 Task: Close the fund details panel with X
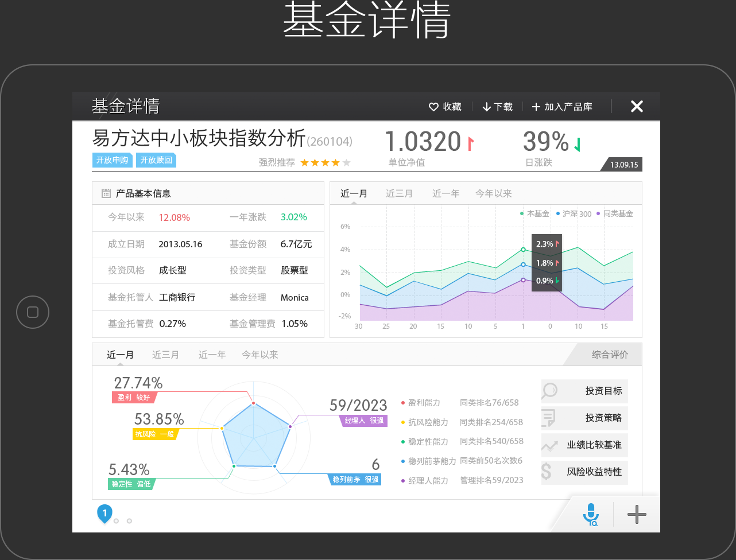[637, 106]
